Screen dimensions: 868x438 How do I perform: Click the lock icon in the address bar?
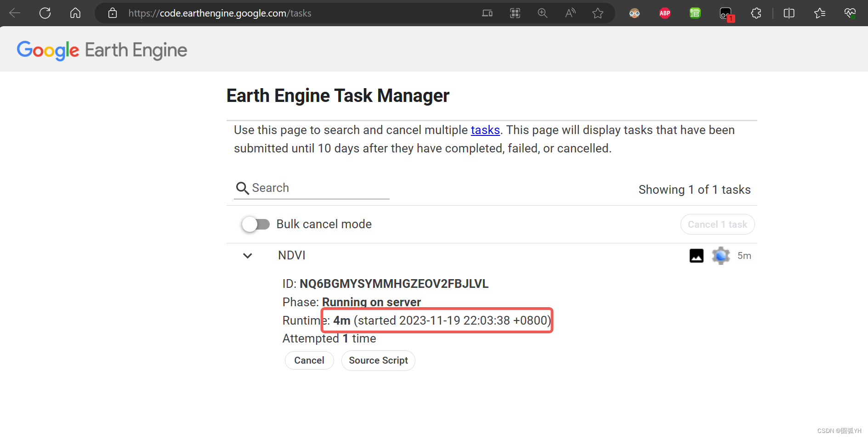112,13
